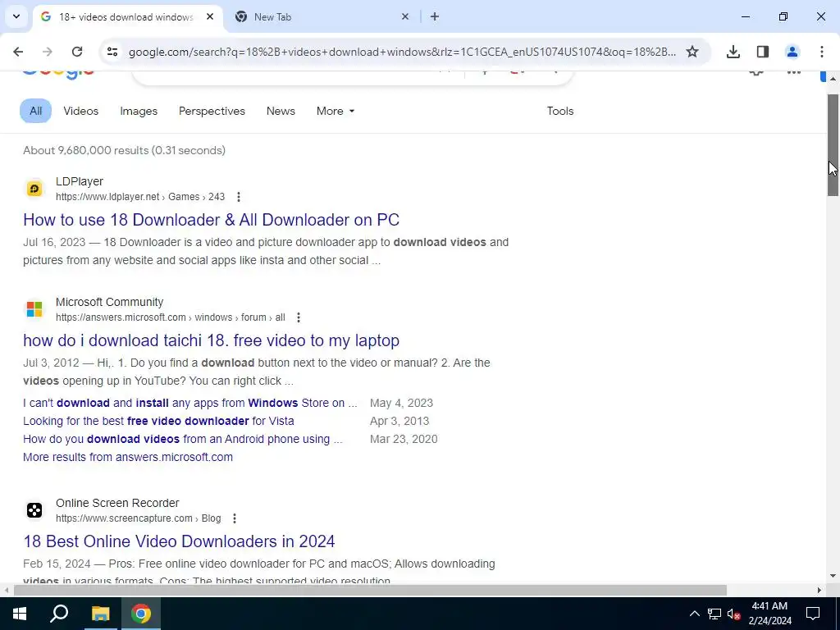The width and height of the screenshot is (840, 630).
Task: Click LDPlayer favicon icon
Action: click(34, 189)
